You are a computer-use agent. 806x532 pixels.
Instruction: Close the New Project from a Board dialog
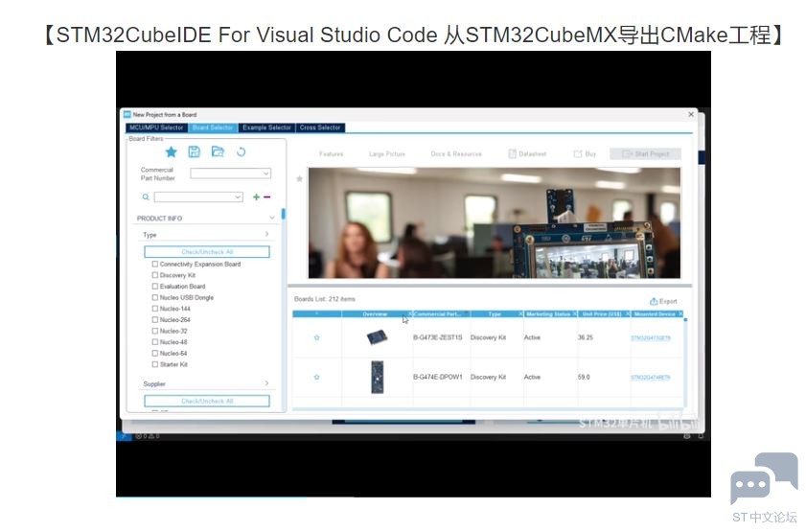[691, 114]
